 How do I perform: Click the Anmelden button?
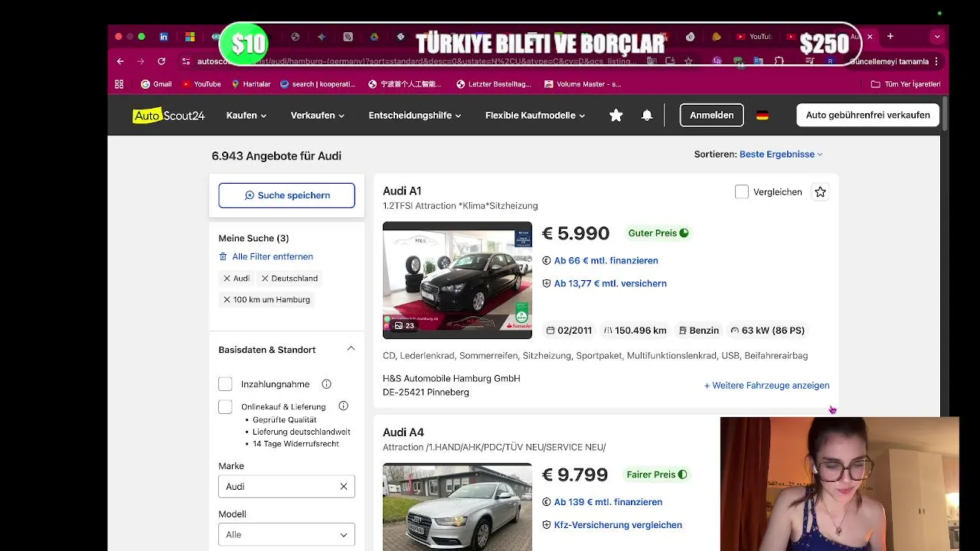[711, 115]
